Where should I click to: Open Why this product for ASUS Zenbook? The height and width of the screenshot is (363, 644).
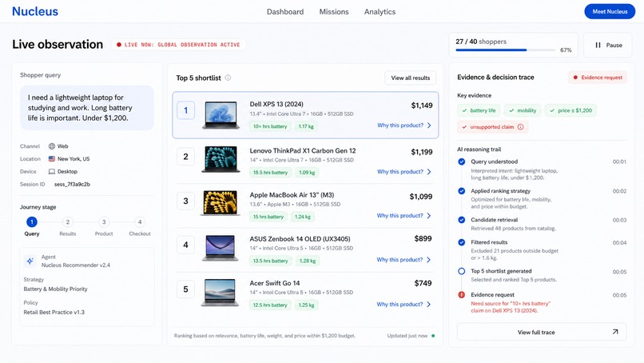[x=404, y=260]
